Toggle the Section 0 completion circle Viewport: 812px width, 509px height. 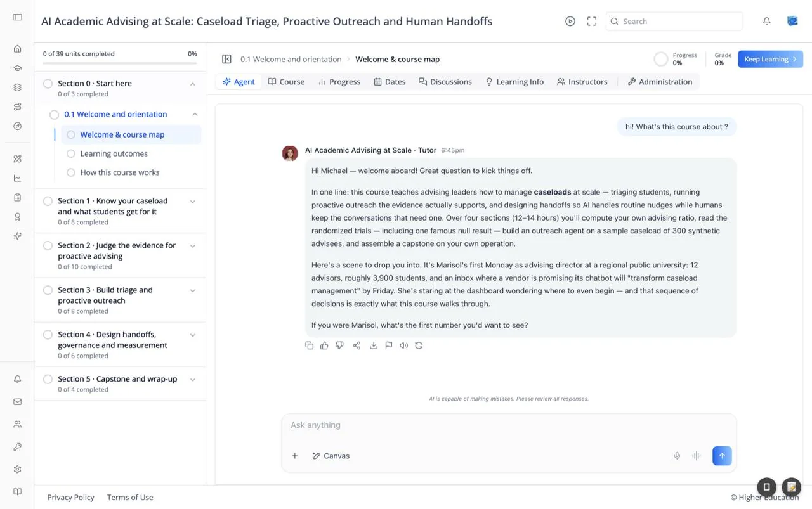pyautogui.click(x=48, y=84)
